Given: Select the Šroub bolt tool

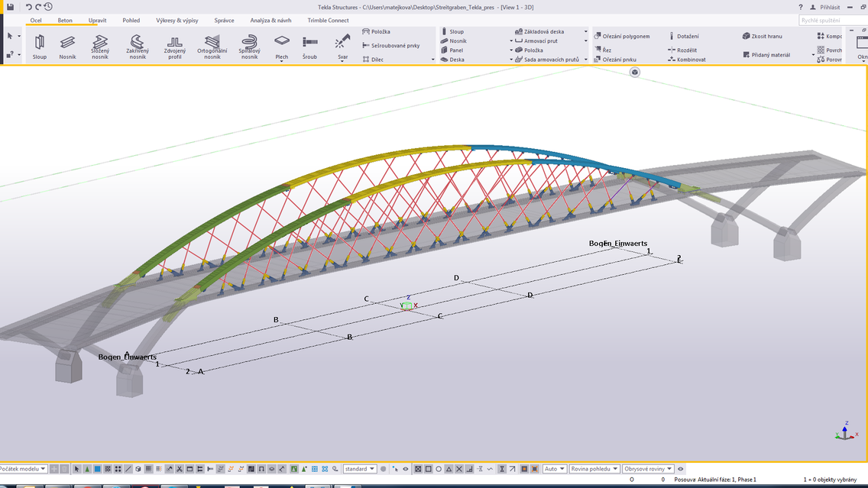Looking at the screenshot, I should pyautogui.click(x=310, y=47).
